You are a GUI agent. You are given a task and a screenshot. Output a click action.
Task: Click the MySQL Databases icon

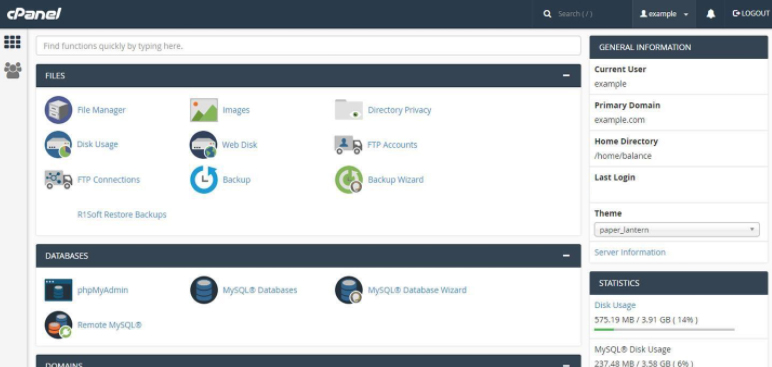(204, 290)
